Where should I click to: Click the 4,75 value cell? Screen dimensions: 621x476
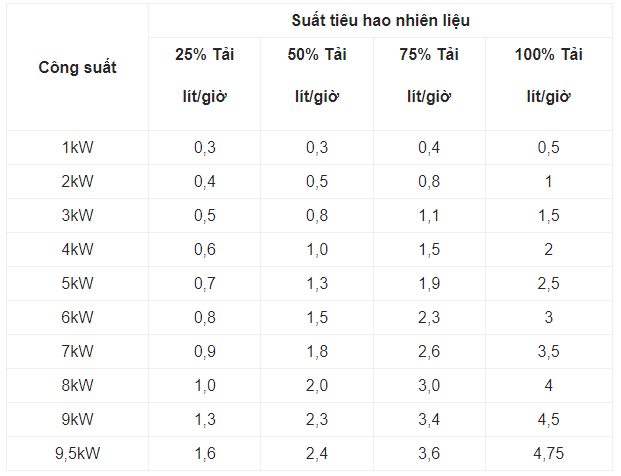tap(548, 454)
